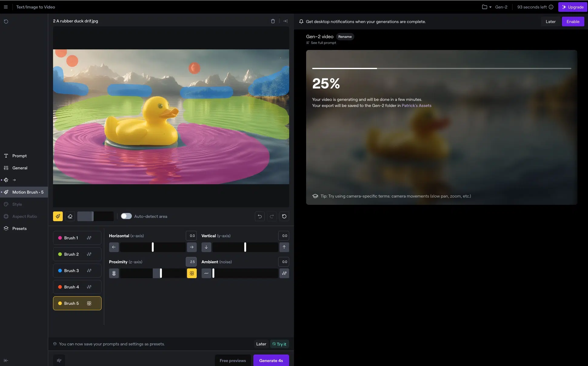588x366 pixels.
Task: Click the proximity closer icon in yellow
Action: pyautogui.click(x=192, y=273)
